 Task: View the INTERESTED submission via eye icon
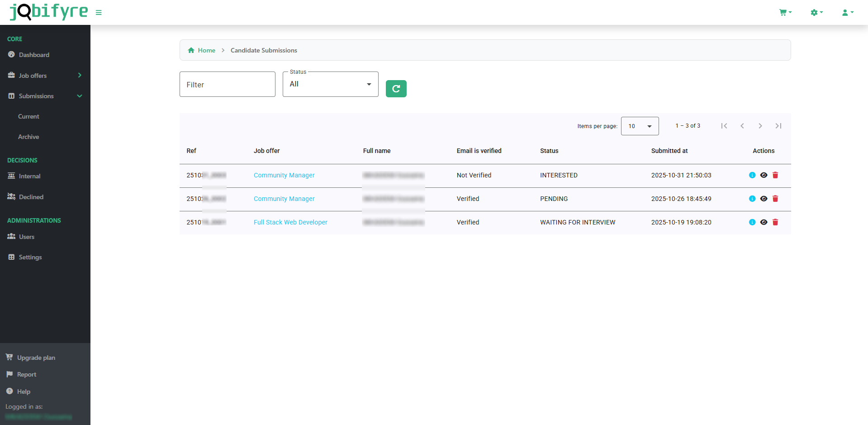(x=764, y=175)
